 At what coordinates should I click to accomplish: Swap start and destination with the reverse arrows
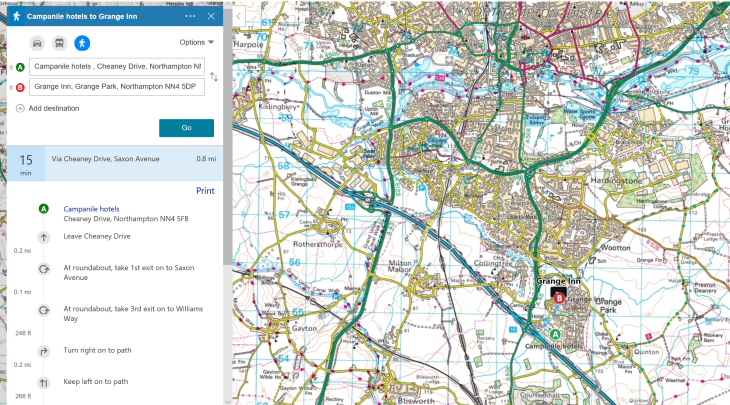click(213, 77)
